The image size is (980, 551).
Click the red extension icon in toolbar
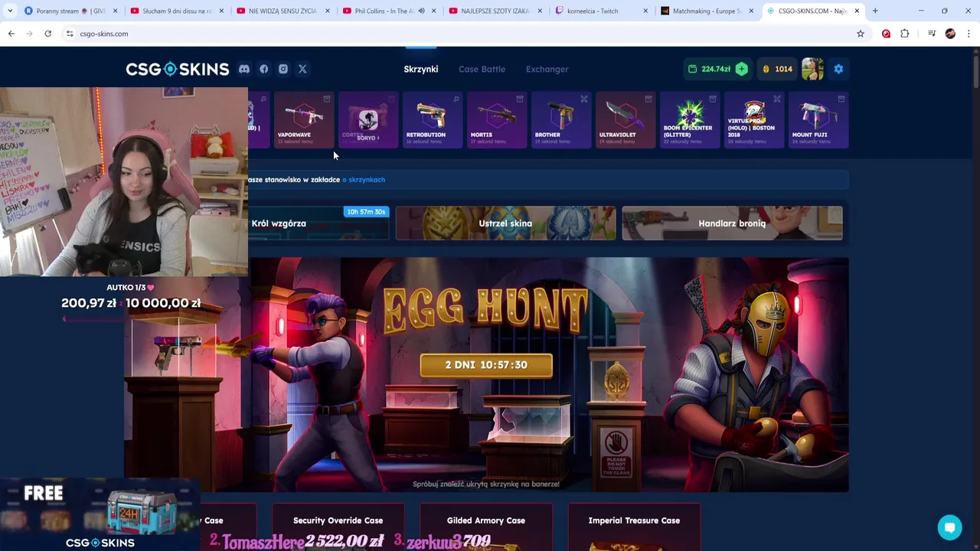pos(886,34)
